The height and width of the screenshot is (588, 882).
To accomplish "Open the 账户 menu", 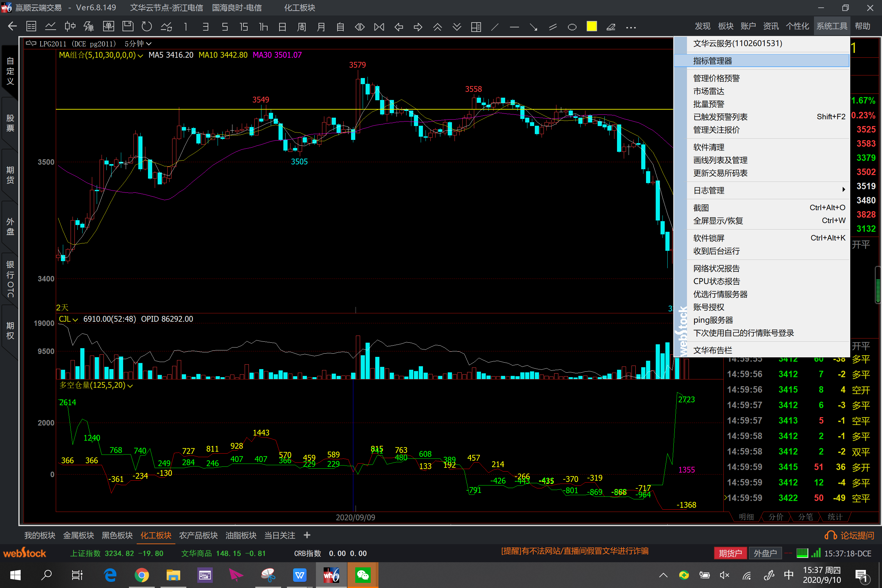I will coord(748,26).
